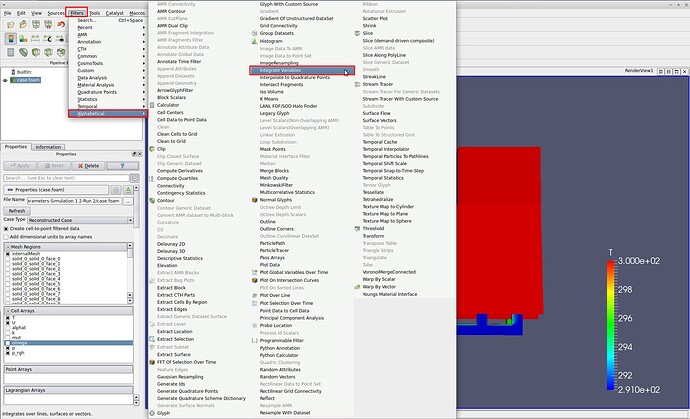The image size is (690, 419).
Task: Click the Reset button
Action: 54,166
